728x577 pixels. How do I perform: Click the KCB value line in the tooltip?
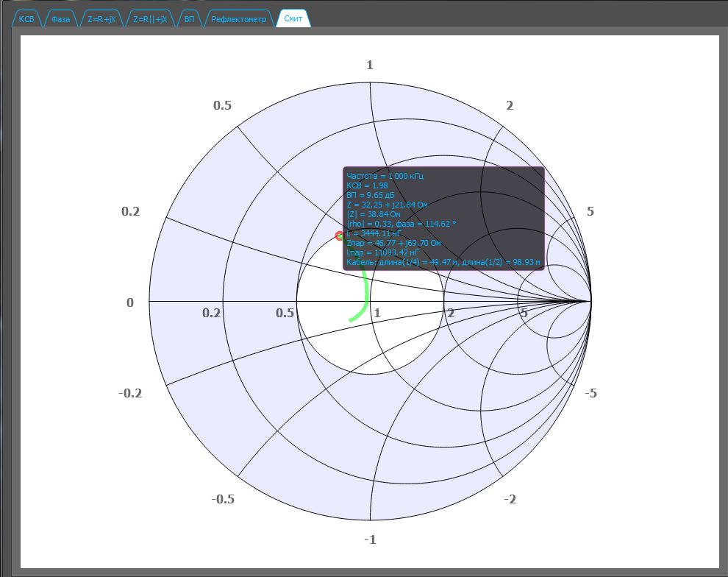(x=367, y=185)
